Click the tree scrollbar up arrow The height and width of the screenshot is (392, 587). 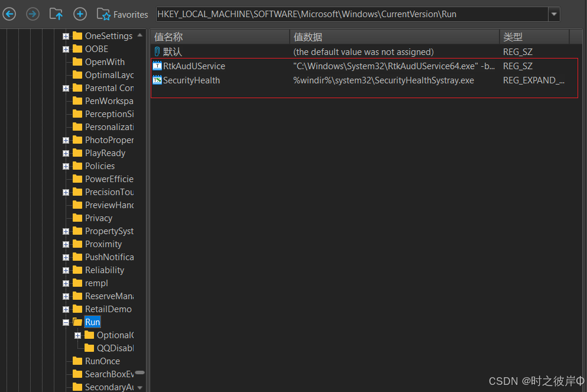[140, 35]
